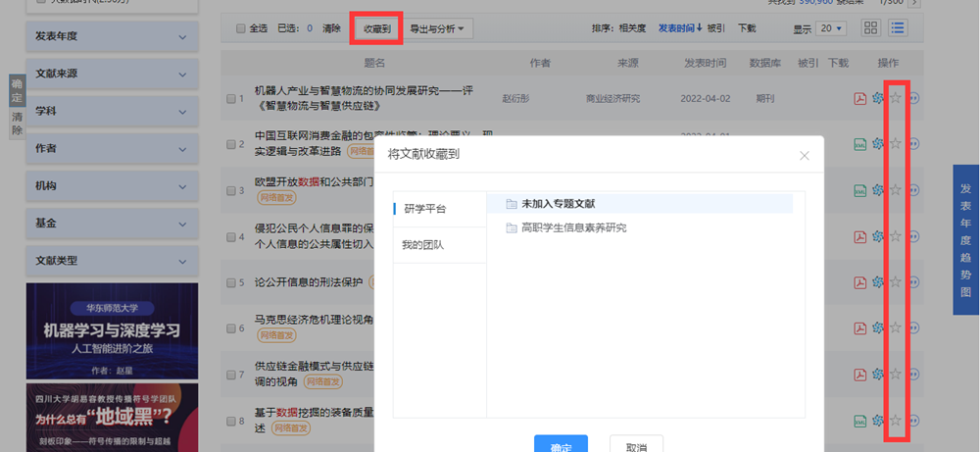Image resolution: width=980 pixels, height=452 pixels.
Task: Expand the 学科 filter panel
Action: 112,111
